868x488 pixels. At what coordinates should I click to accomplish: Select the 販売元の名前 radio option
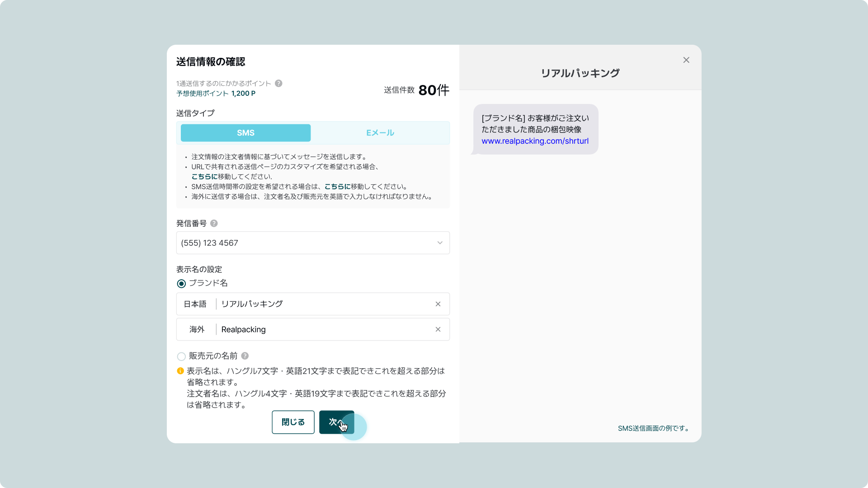point(181,357)
